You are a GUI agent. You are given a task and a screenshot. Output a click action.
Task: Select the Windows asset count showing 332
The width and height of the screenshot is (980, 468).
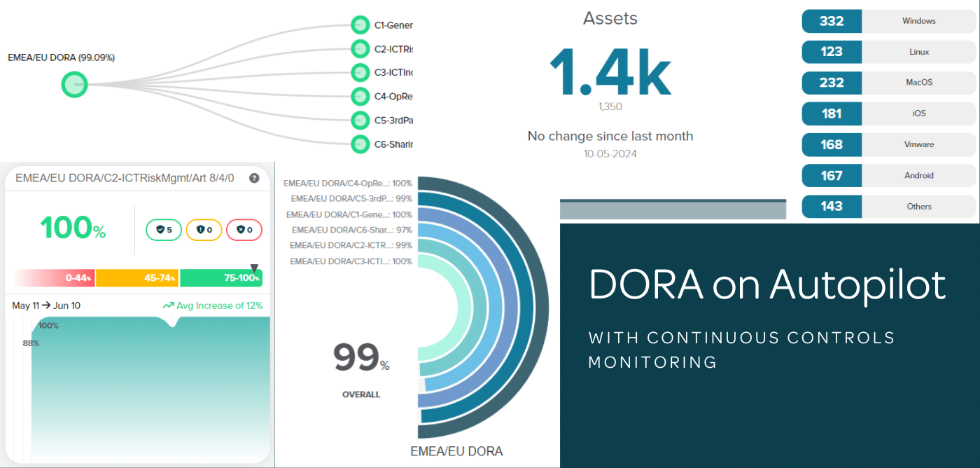[x=832, y=21]
